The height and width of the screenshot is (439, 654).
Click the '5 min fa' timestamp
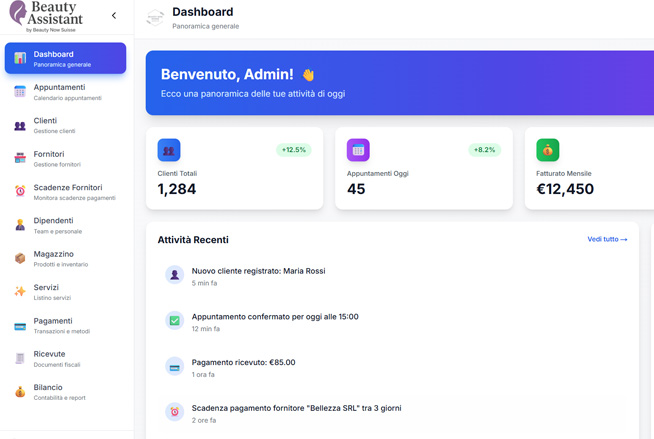[204, 283]
